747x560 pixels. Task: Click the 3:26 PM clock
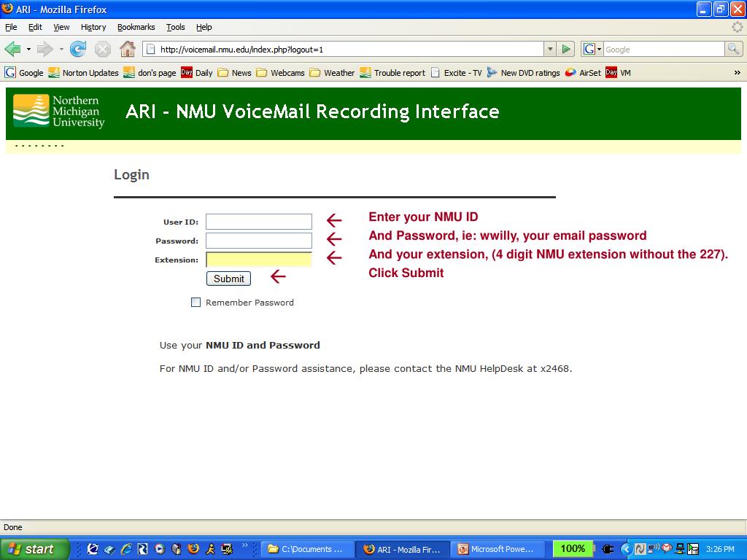pyautogui.click(x=720, y=549)
